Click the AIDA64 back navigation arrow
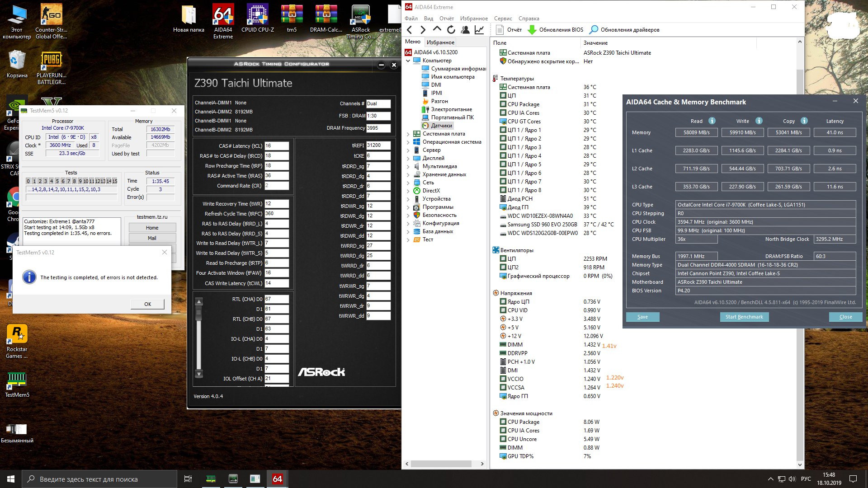 410,30
